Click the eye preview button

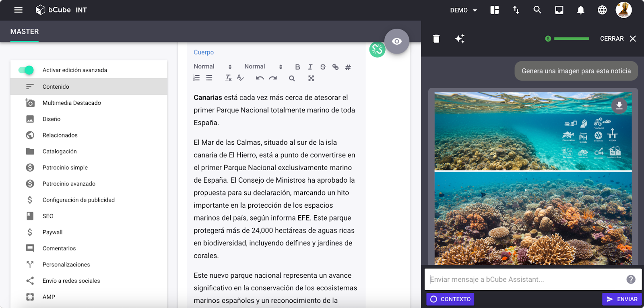396,41
